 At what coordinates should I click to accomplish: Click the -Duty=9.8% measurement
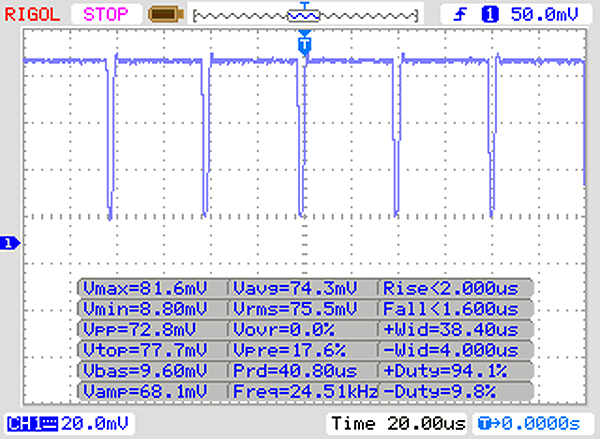pos(440,391)
